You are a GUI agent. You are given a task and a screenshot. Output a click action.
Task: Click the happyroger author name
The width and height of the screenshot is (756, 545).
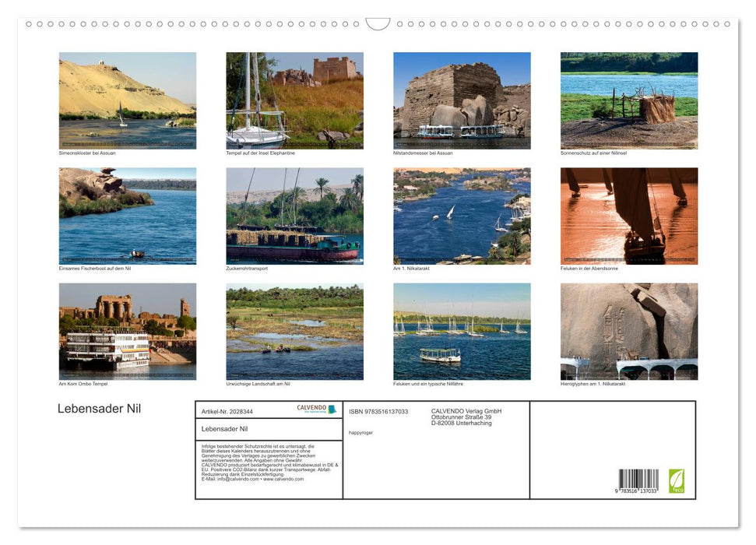click(x=360, y=433)
